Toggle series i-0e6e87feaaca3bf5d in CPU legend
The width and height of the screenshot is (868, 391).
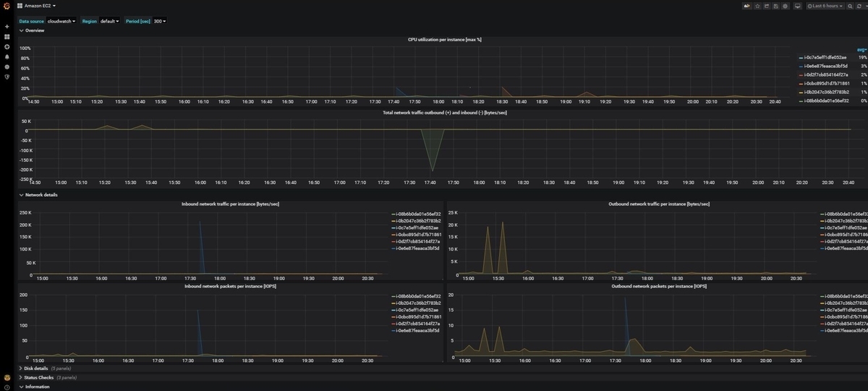point(825,66)
